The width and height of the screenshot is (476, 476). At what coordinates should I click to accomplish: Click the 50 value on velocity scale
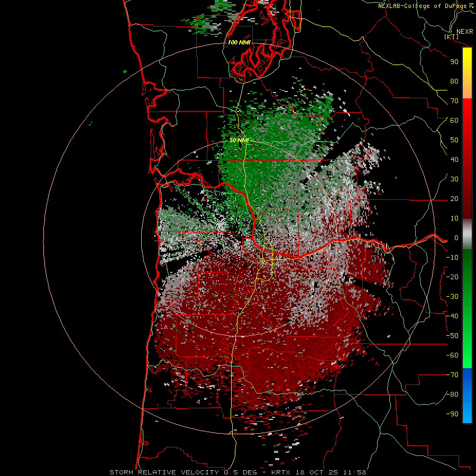pyautogui.click(x=454, y=140)
